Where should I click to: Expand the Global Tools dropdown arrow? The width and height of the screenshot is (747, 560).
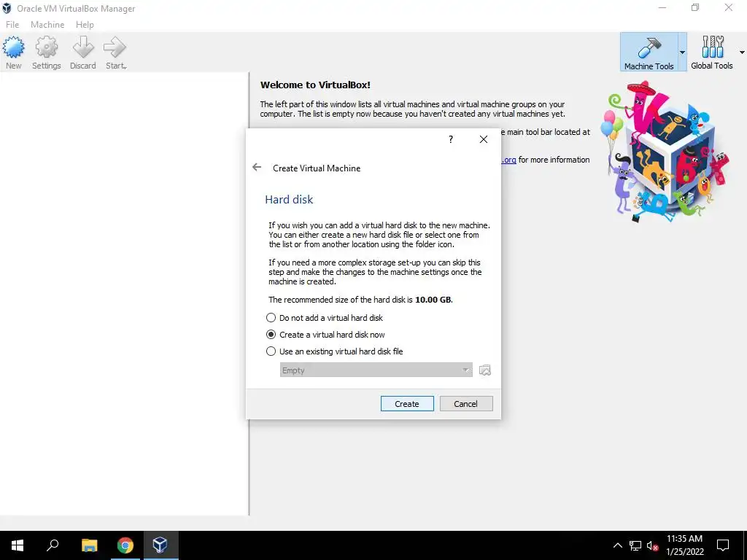tap(742, 52)
